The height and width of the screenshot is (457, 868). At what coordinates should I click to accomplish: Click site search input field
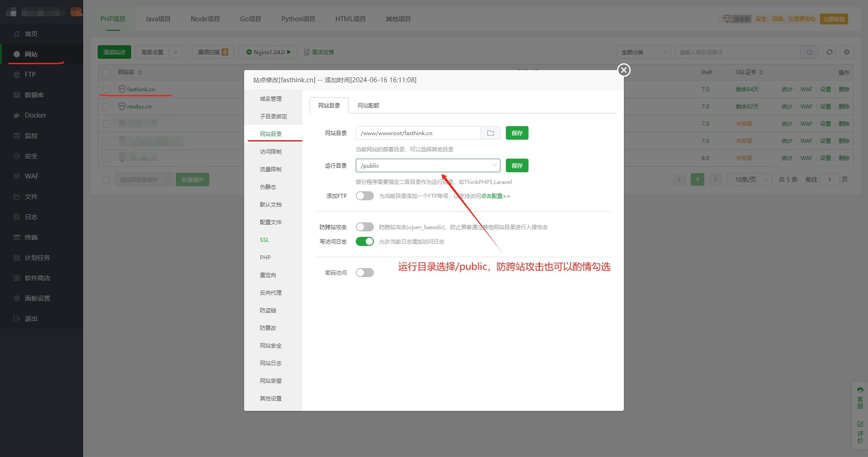(x=737, y=52)
